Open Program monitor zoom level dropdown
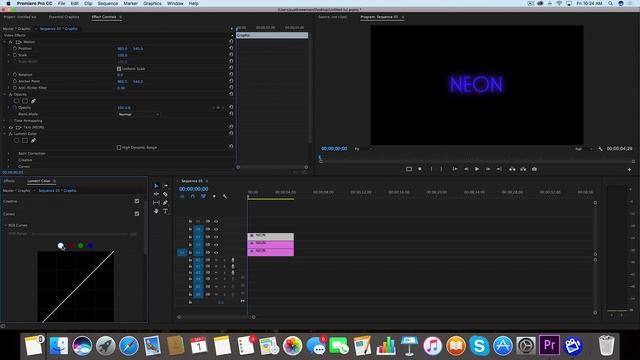 [x=363, y=149]
